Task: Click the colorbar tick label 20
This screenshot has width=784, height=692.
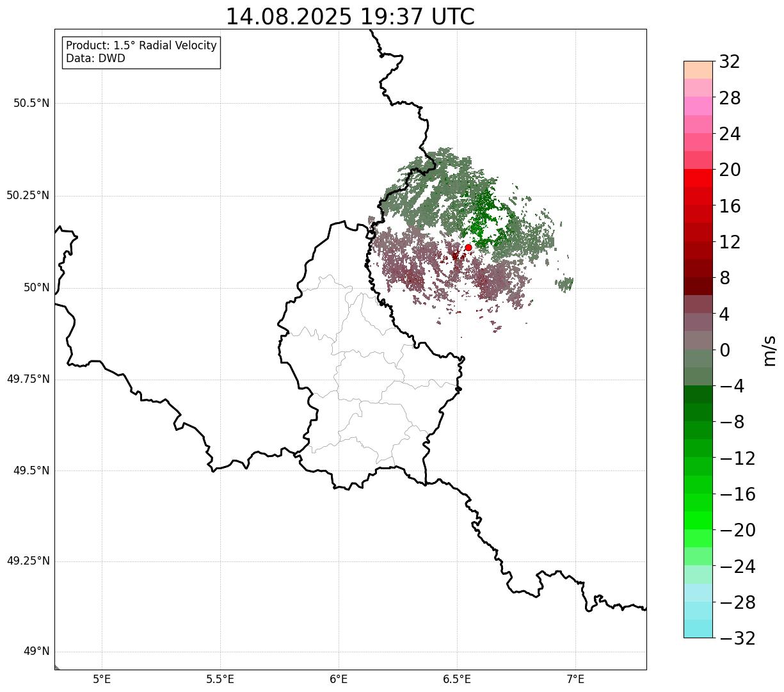Action: pyautogui.click(x=730, y=170)
